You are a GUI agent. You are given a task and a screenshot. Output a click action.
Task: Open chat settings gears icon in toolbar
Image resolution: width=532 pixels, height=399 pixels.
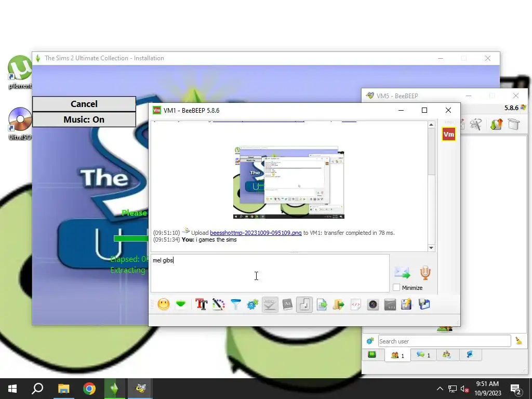point(252,304)
